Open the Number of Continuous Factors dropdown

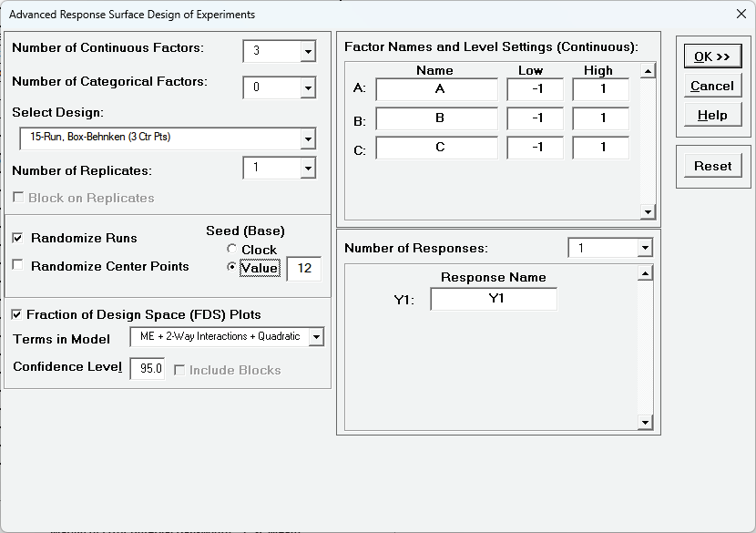click(307, 52)
